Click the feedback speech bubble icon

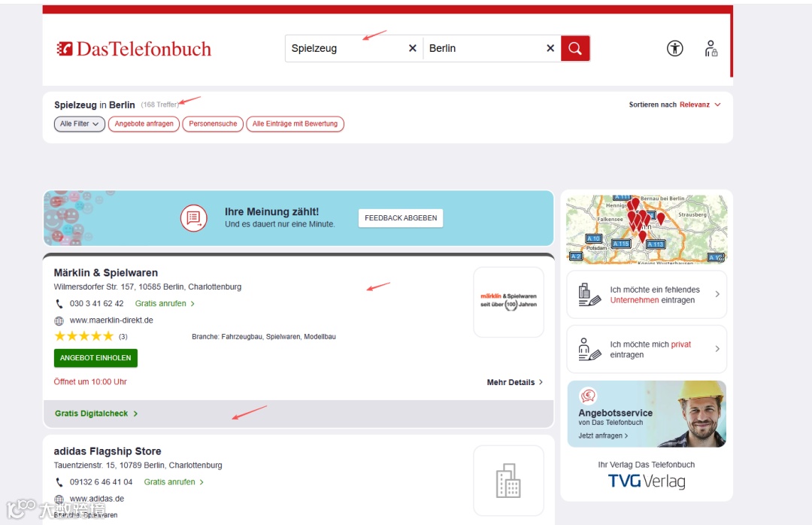194,218
